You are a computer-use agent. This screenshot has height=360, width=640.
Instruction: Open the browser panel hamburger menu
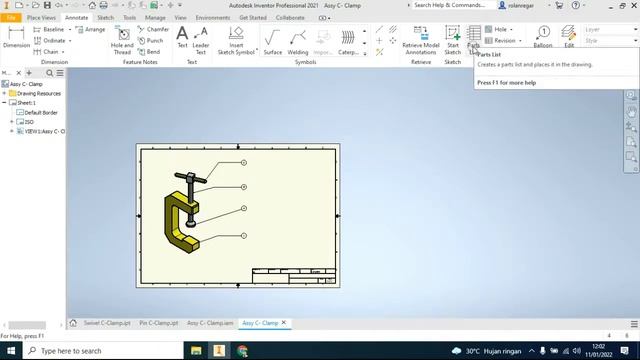pos(60,73)
